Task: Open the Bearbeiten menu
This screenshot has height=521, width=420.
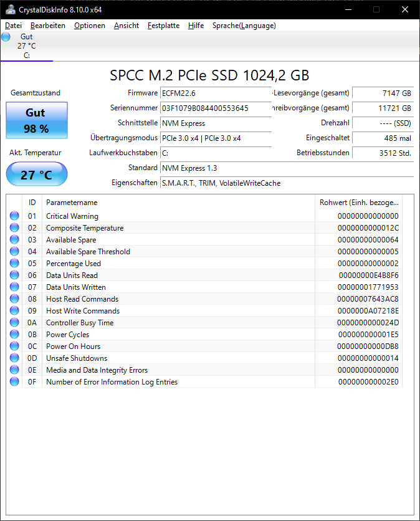Action: (48, 26)
